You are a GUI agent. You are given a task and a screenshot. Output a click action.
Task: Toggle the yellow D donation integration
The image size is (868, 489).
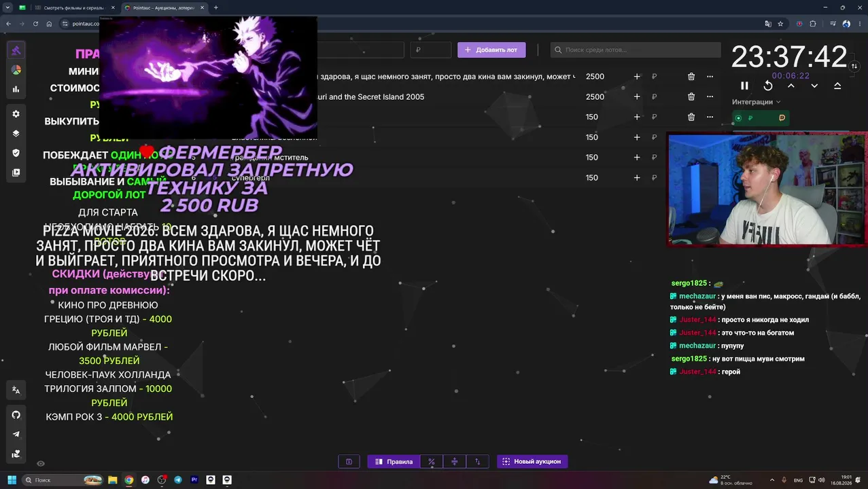point(782,118)
